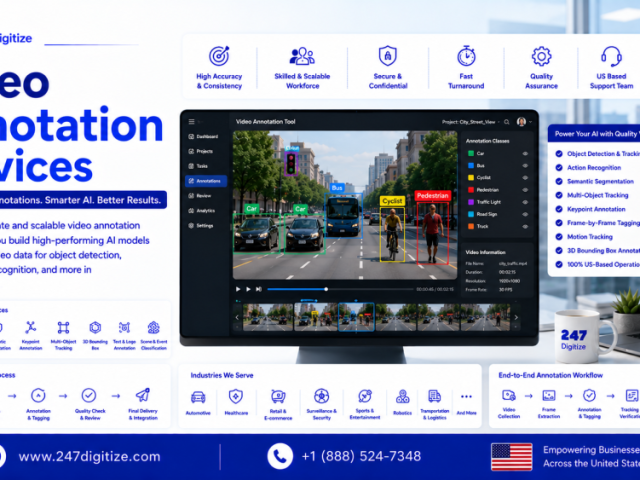Toggle Traffic Light class visibility eye
Screen dimensions: 640x480
525,202
